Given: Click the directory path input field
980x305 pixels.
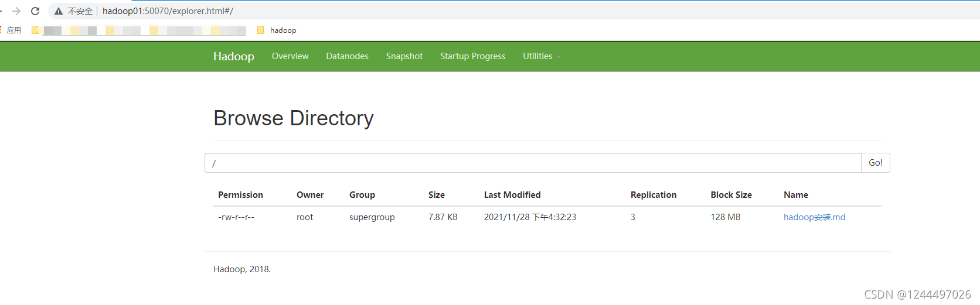Looking at the screenshot, I should pyautogui.click(x=533, y=163).
